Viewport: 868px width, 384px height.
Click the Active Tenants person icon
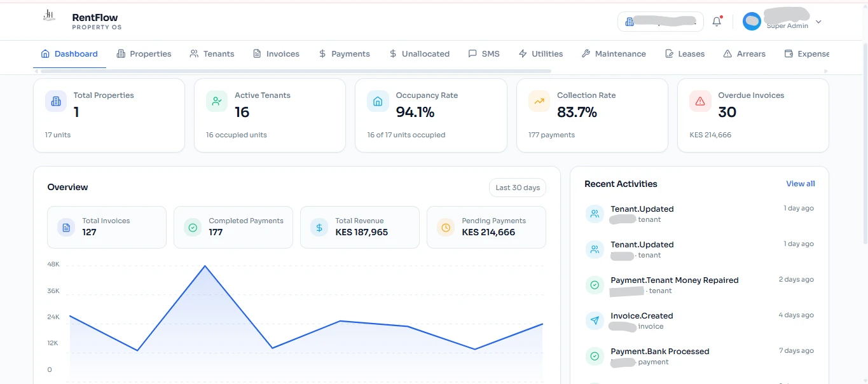click(217, 101)
